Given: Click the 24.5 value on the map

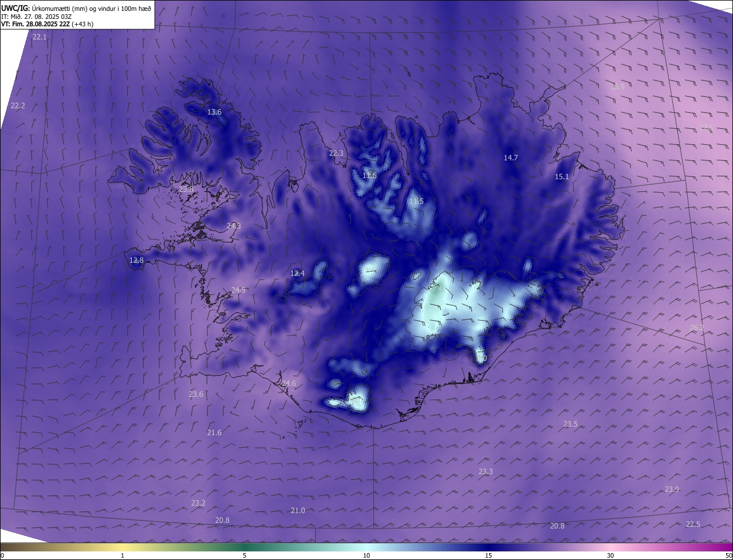Looking at the screenshot, I should point(238,290).
